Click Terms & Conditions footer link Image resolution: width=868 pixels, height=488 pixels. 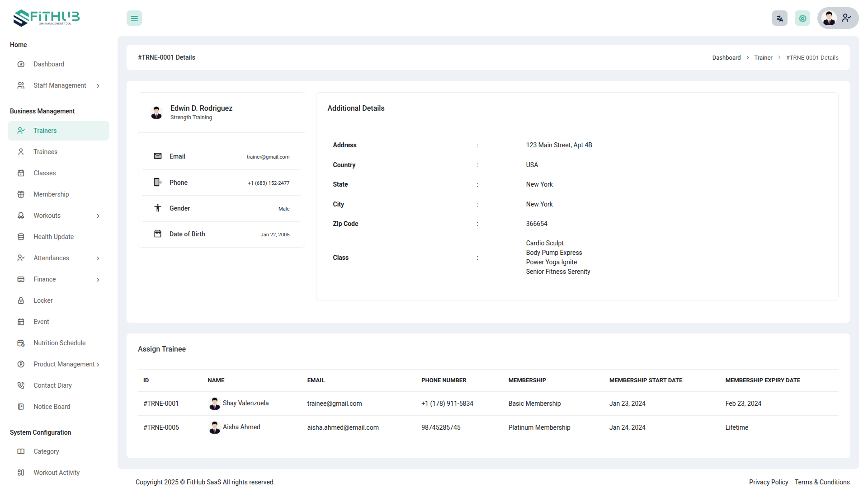[822, 482]
